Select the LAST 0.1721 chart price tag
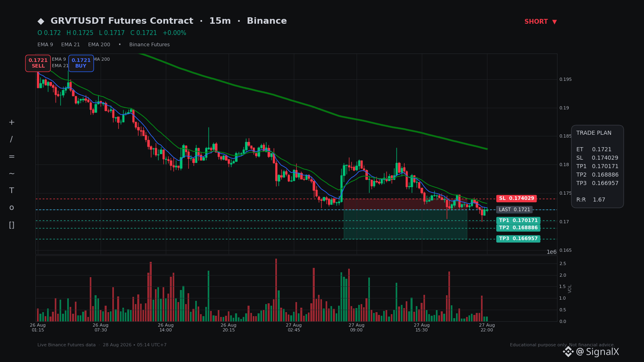This screenshot has width=644, height=362. coord(514,210)
